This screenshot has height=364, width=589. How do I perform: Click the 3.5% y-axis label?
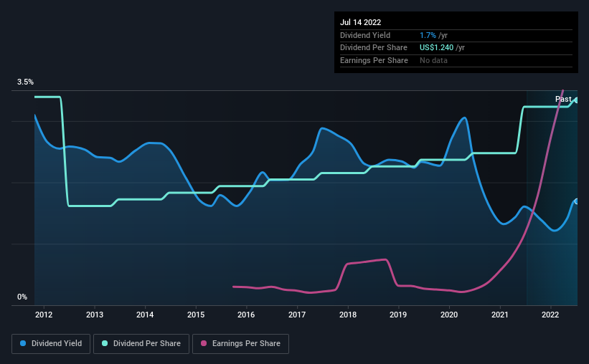point(25,82)
